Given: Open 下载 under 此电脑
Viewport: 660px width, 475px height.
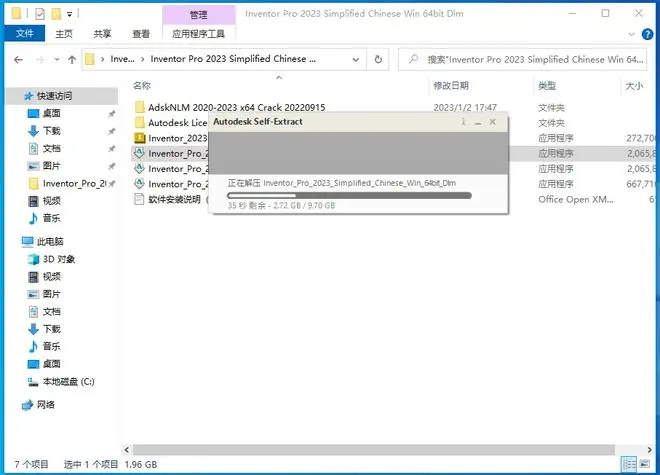Looking at the screenshot, I should (x=51, y=329).
